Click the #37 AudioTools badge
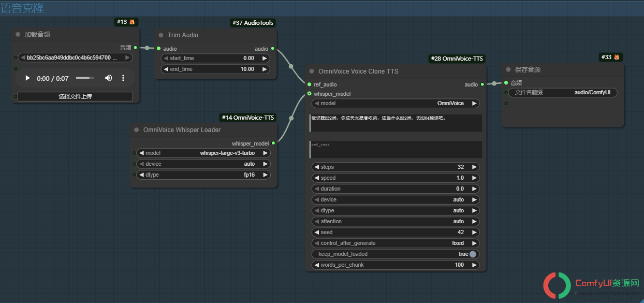The image size is (644, 303). (252, 23)
